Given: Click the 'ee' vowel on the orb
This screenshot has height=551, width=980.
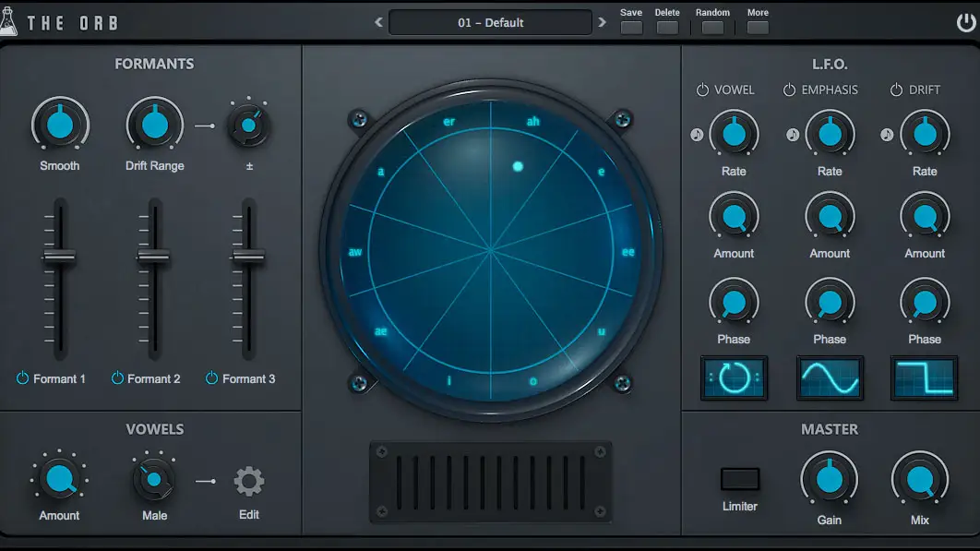Looking at the screenshot, I should pyautogui.click(x=628, y=252).
